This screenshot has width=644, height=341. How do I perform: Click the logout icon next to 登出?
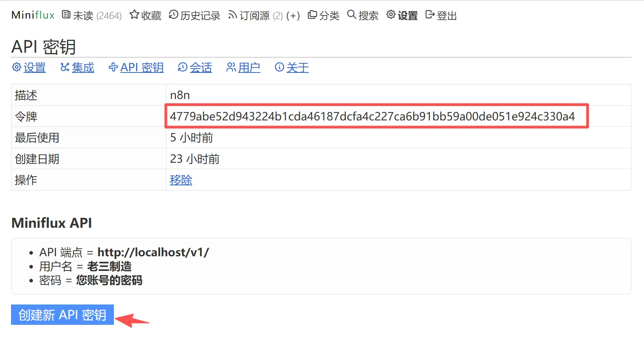click(430, 15)
